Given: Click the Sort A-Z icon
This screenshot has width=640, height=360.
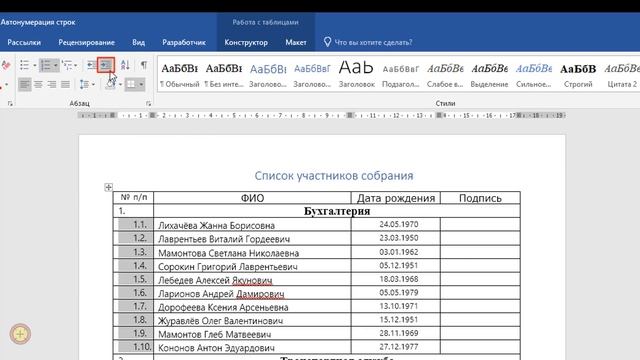Looking at the screenshot, I should point(125,65).
